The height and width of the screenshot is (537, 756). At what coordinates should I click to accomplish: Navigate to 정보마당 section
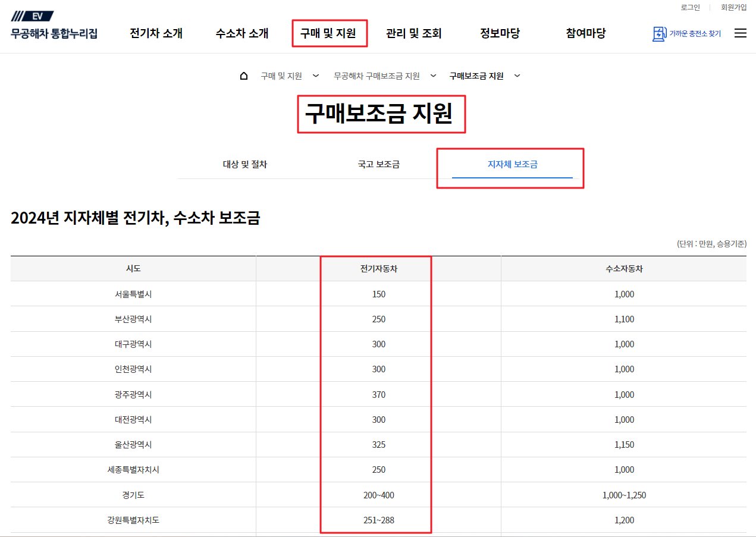tap(500, 34)
